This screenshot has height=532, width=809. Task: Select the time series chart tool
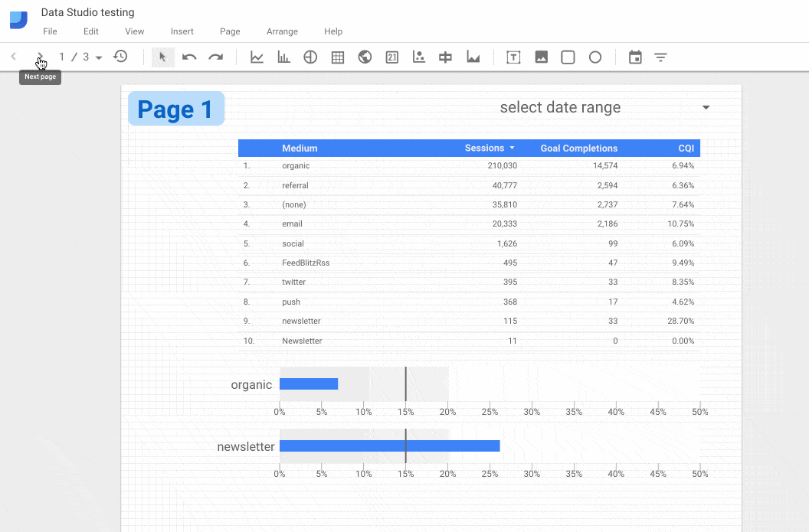[x=257, y=56]
